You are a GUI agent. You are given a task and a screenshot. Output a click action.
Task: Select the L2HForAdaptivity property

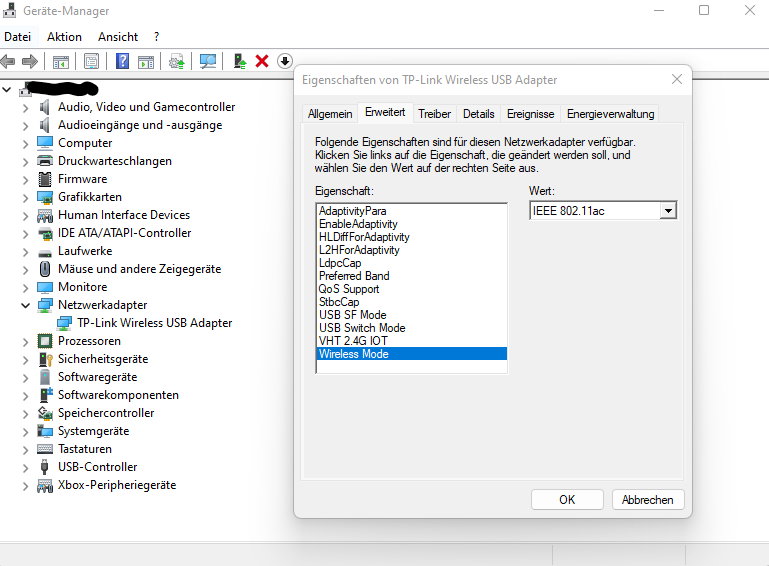point(411,250)
